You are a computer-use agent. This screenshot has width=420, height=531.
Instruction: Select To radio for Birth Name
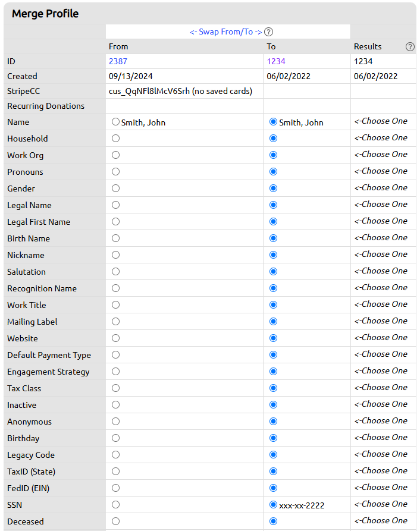pos(273,238)
